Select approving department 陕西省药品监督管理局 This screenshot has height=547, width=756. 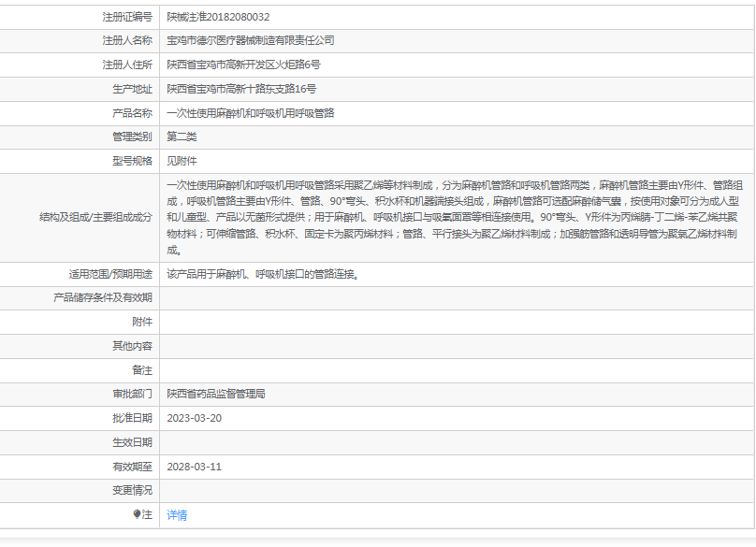click(216, 395)
